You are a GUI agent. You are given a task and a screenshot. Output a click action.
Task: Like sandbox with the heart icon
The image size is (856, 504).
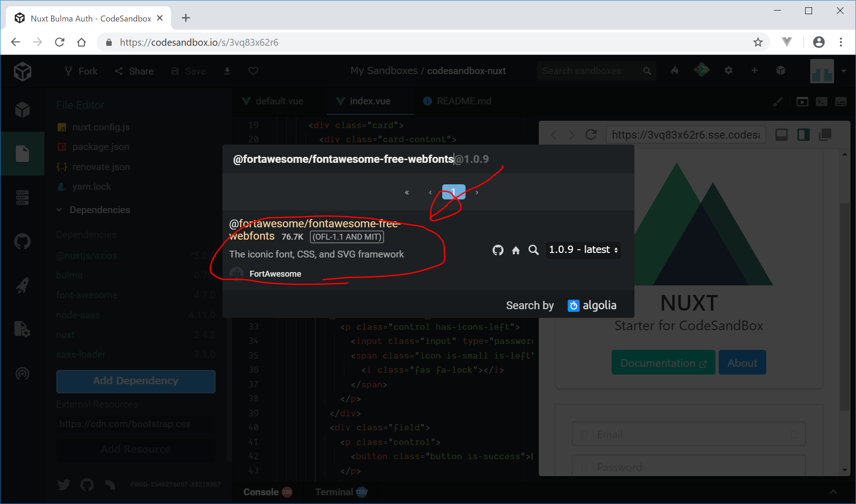pos(253,71)
